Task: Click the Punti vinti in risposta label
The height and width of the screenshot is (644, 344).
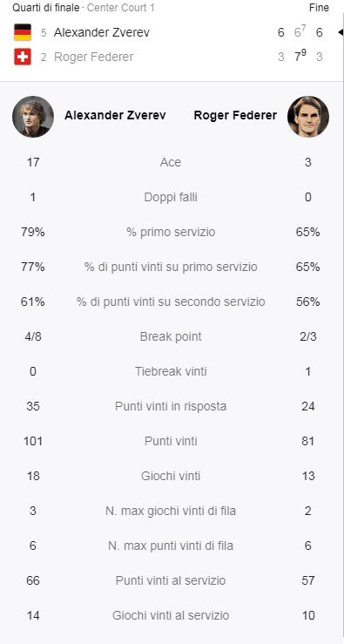Action: tap(171, 407)
